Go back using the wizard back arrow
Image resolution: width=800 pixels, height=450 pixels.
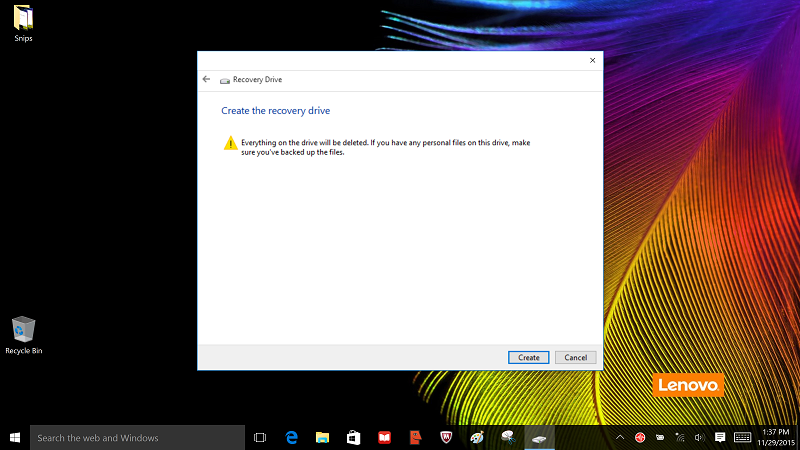(x=206, y=79)
